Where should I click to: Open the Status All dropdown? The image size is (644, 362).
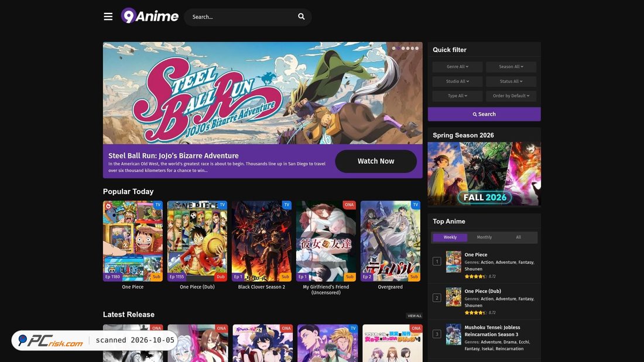[511, 81]
